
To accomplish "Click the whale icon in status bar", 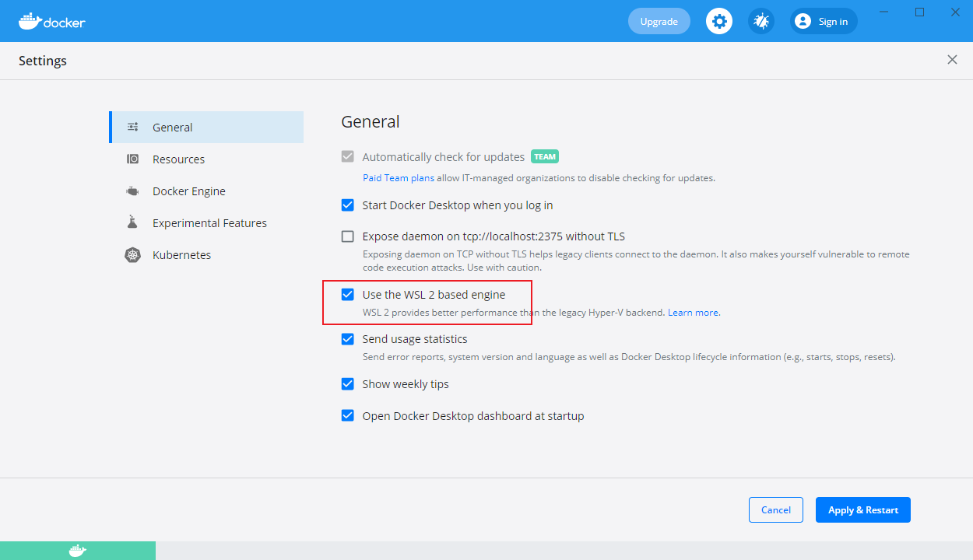I will 77,551.
